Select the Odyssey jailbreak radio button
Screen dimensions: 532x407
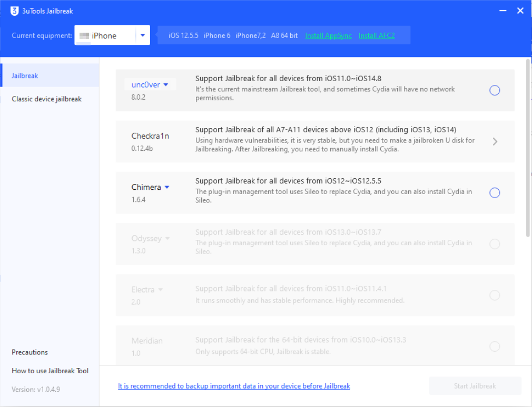tap(495, 244)
